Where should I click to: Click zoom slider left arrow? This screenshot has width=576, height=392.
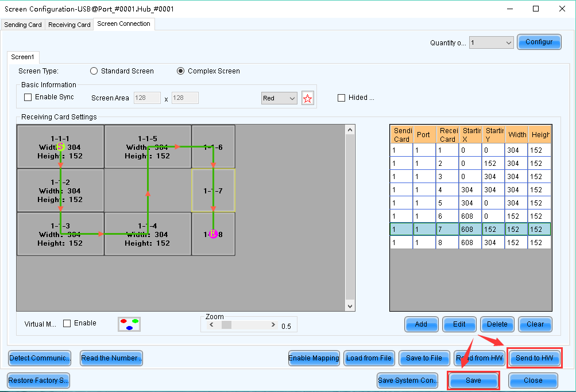coord(211,325)
